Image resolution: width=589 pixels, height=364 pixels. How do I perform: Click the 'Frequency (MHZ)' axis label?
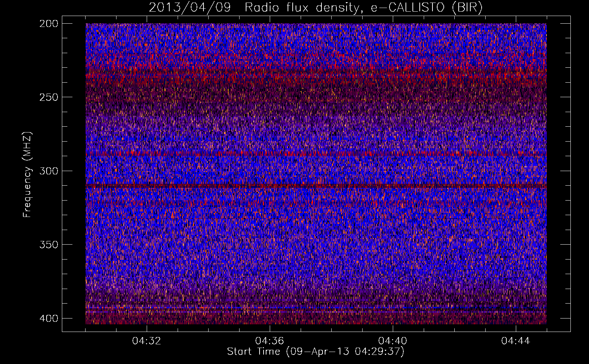pyautogui.click(x=27, y=174)
